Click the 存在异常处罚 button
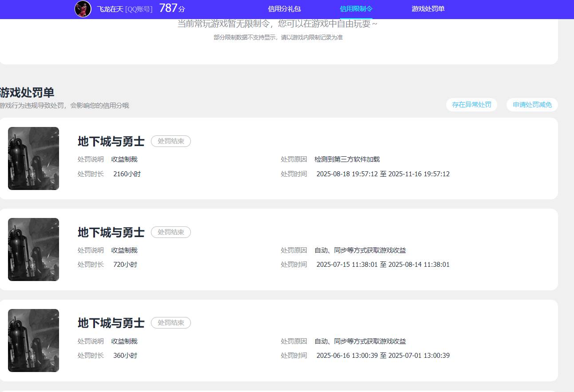The width and height of the screenshot is (574, 392). (471, 105)
